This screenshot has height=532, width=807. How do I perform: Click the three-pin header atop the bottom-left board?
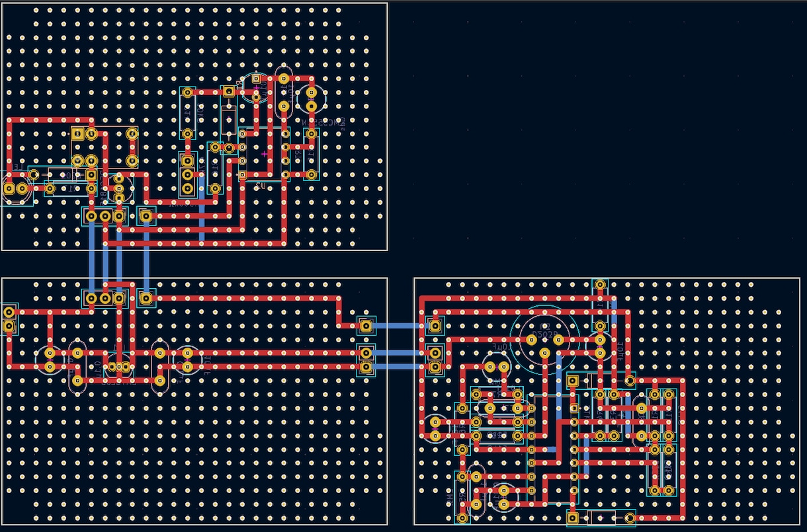[105, 299]
